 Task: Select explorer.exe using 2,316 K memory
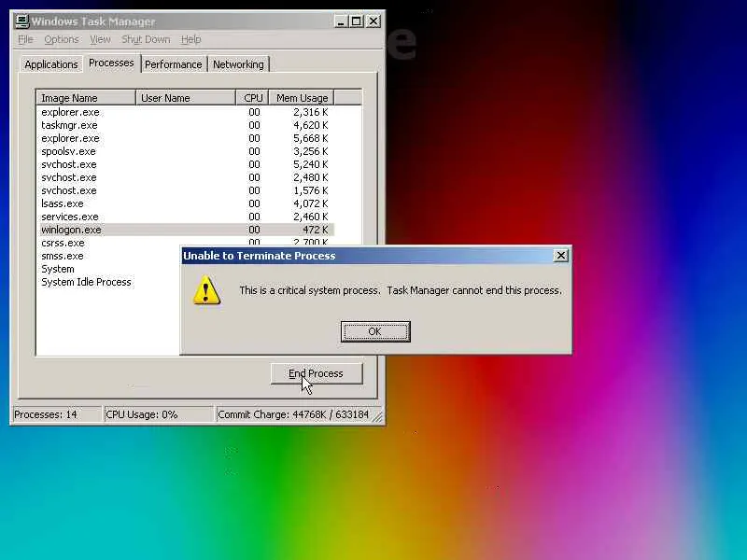pos(187,112)
